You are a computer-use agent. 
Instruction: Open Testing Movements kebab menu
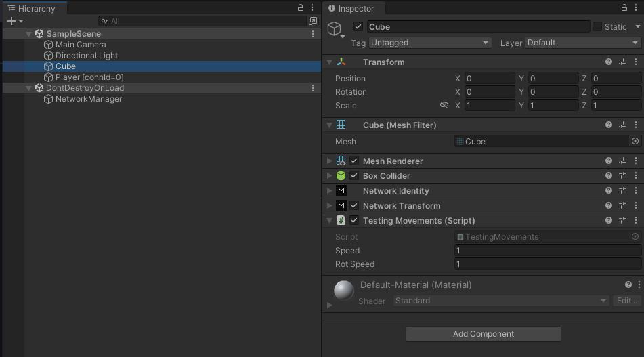tap(636, 220)
